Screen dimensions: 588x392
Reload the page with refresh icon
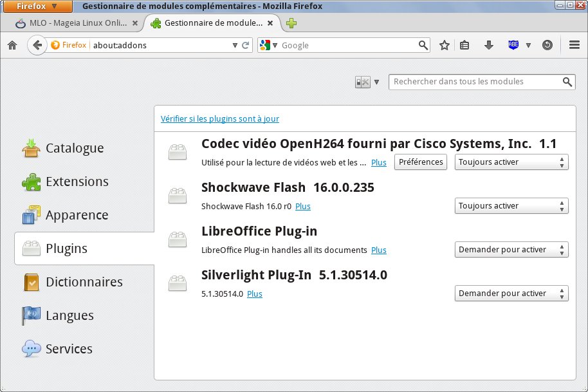pos(246,46)
